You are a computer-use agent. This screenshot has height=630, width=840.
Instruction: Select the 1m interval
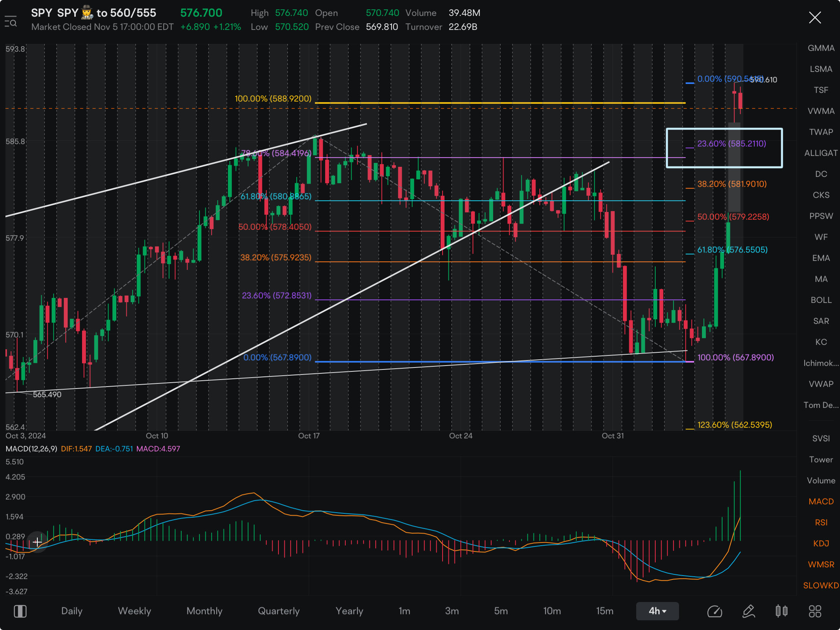tap(404, 611)
